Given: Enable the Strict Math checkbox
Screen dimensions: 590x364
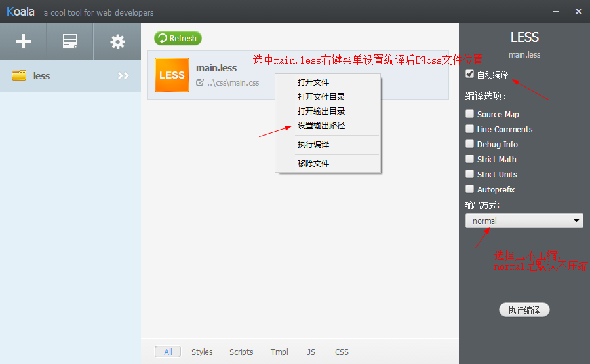Looking at the screenshot, I should (469, 159).
